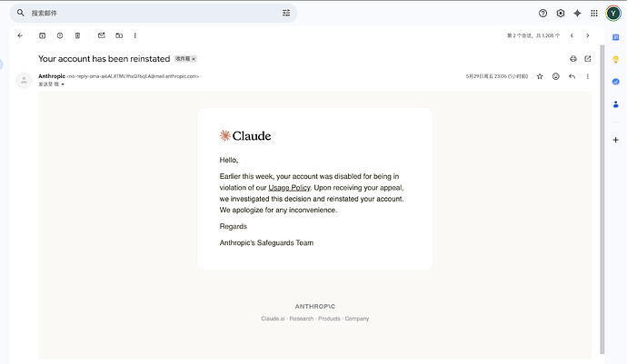
Task: Go to older conversation arrow
Action: [x=587, y=35]
